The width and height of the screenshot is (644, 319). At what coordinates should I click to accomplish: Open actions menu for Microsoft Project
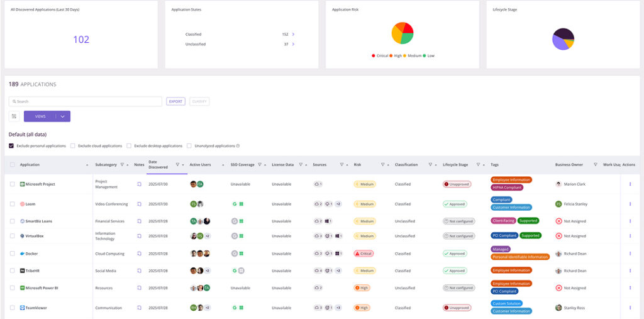tap(630, 184)
